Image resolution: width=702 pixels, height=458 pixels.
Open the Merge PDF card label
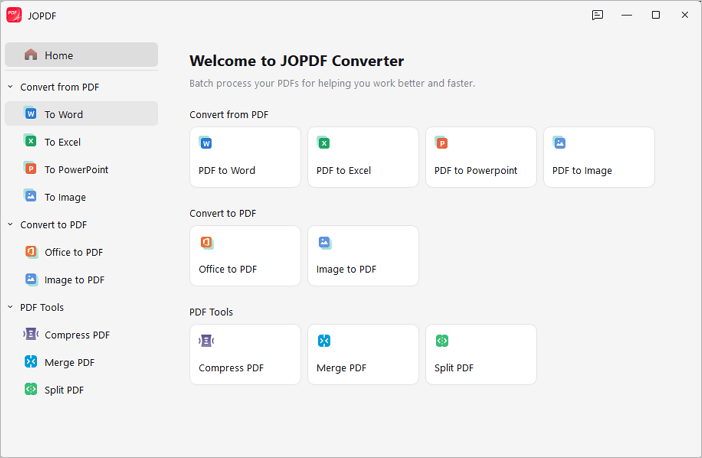(341, 368)
